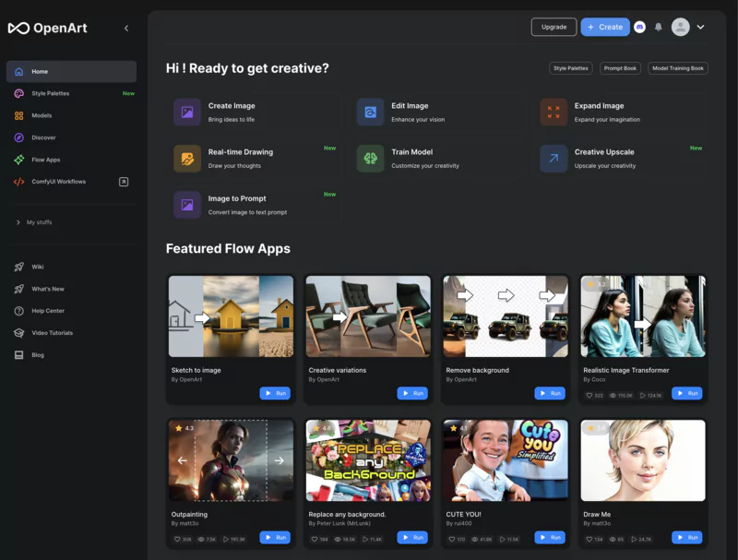The width and height of the screenshot is (738, 560).
Task: Open the CUTE YOU! thumbnail
Action: coord(506,460)
